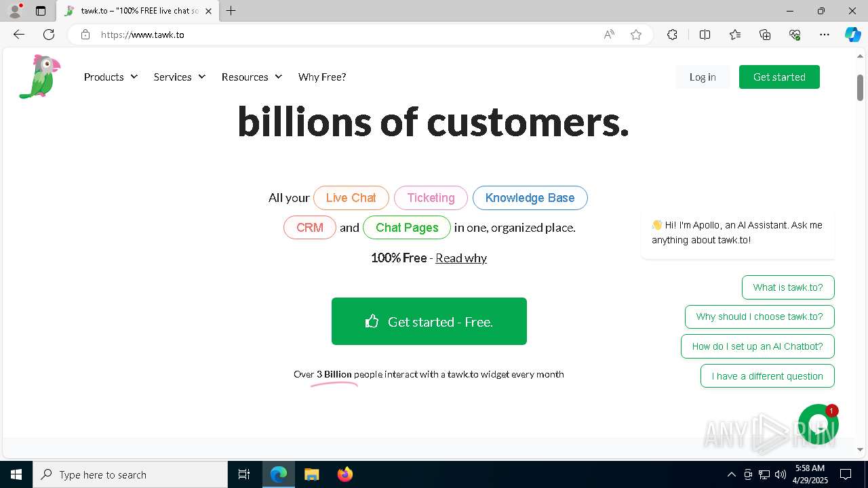This screenshot has width=868, height=488.
Task: Choose 'Why should I choose tawk.to?' suggestion
Action: pos(759,317)
